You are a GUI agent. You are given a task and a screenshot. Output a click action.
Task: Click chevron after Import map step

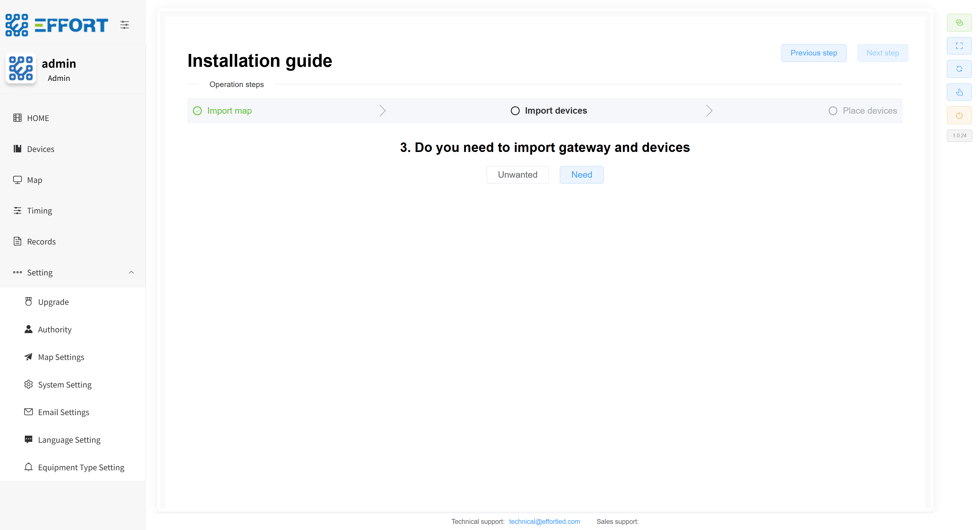[x=382, y=111]
